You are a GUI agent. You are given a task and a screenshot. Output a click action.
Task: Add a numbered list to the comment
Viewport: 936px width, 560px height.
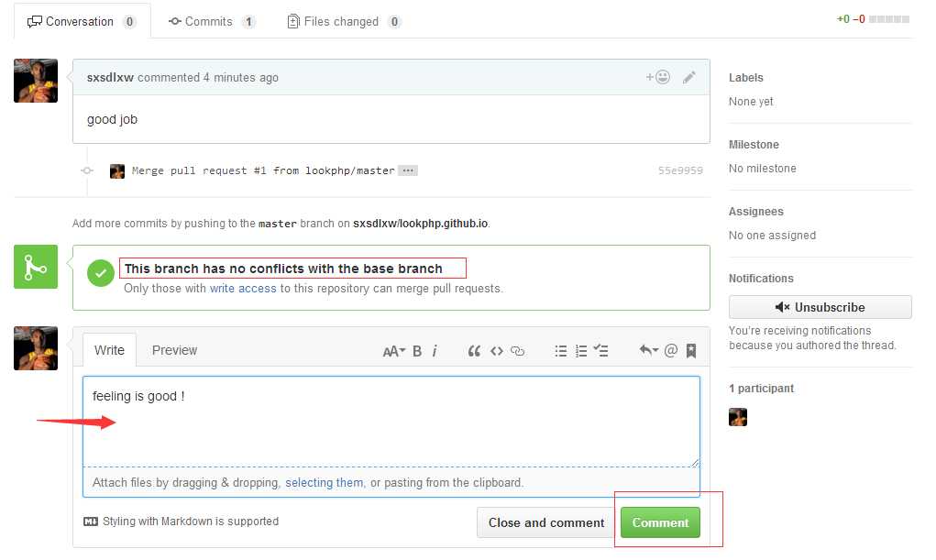click(x=581, y=351)
